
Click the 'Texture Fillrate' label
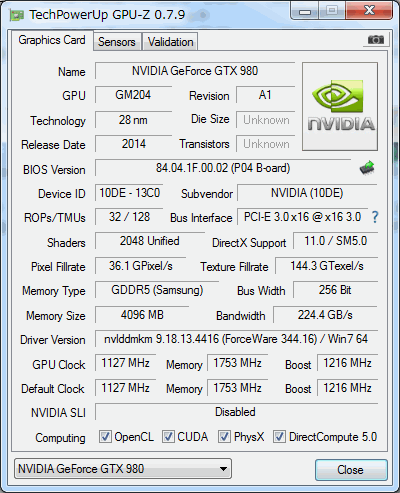(x=234, y=267)
